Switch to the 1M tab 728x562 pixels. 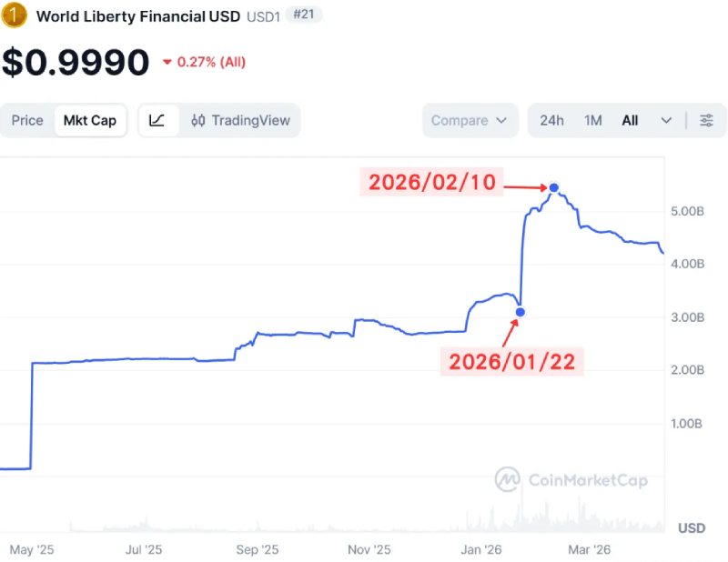[x=592, y=120]
